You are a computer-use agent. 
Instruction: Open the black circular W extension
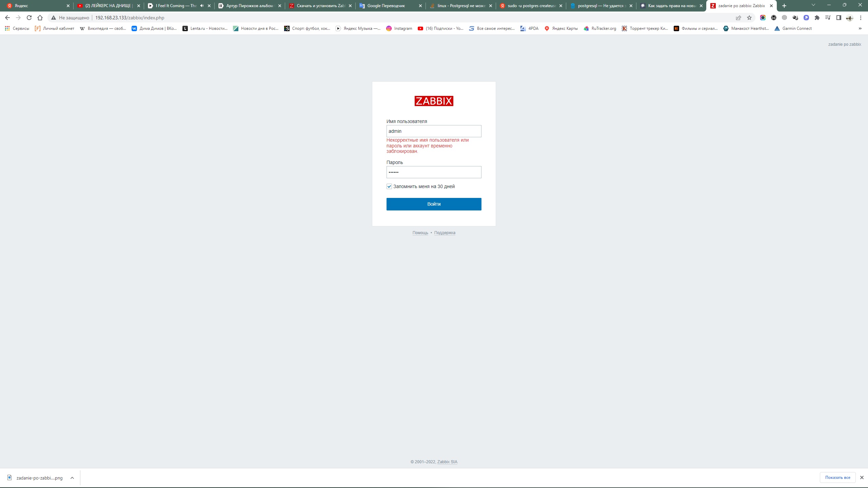click(774, 18)
